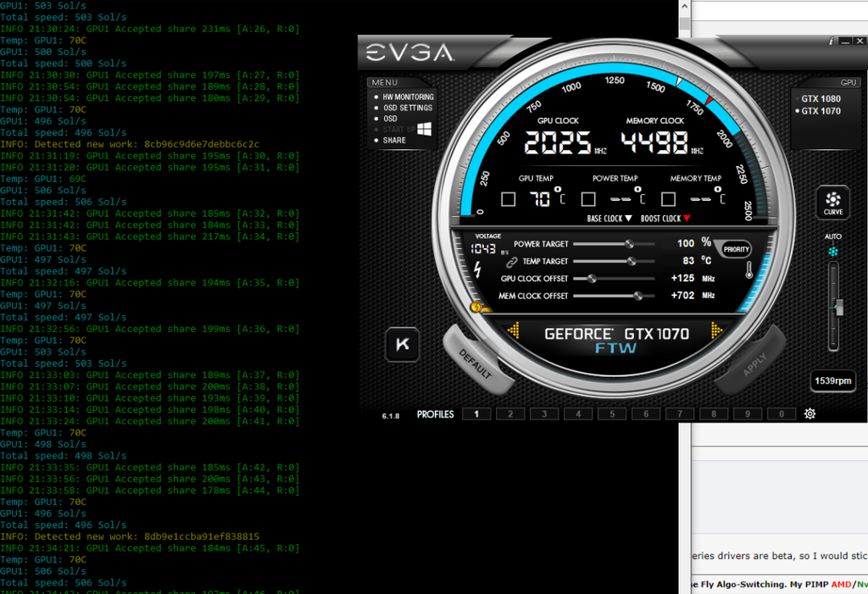
Task: Open the fan CURVE settings
Action: pyautogui.click(x=832, y=203)
